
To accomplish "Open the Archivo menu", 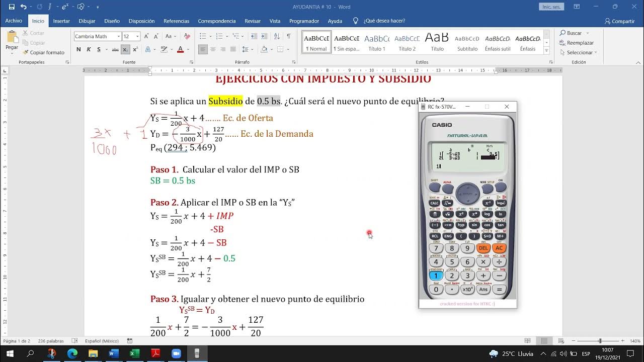I will 14,21.
